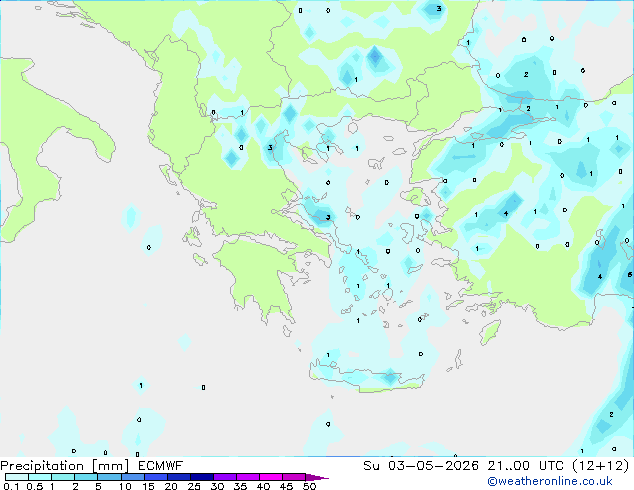
Task: Click the "Precipitation" title word
Action: [x=42, y=466]
